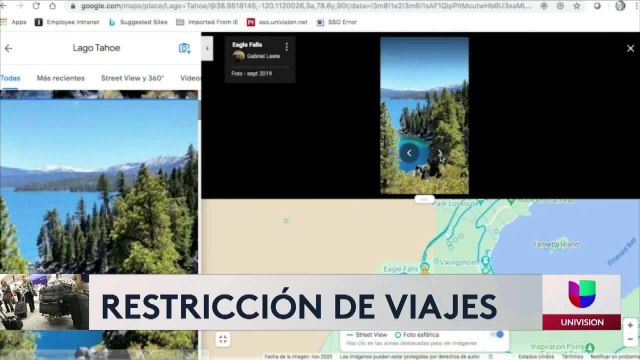Open the Employee Intranet bookmark

67,22
